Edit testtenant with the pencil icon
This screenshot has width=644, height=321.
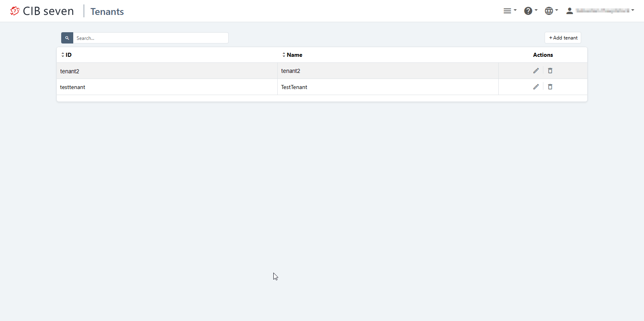click(x=536, y=87)
